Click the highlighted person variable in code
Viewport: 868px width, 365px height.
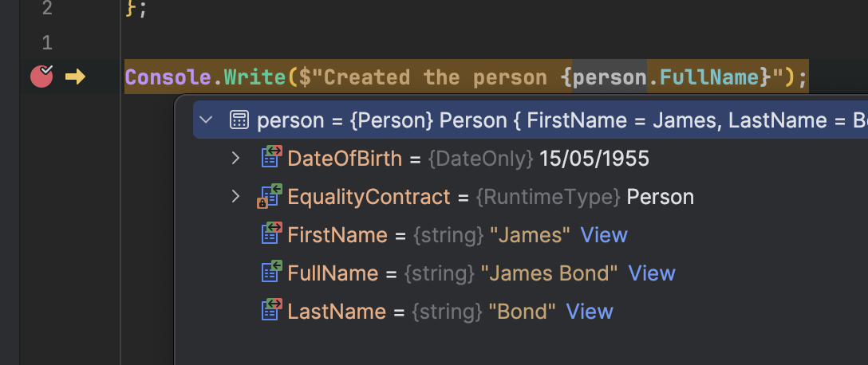click(609, 77)
